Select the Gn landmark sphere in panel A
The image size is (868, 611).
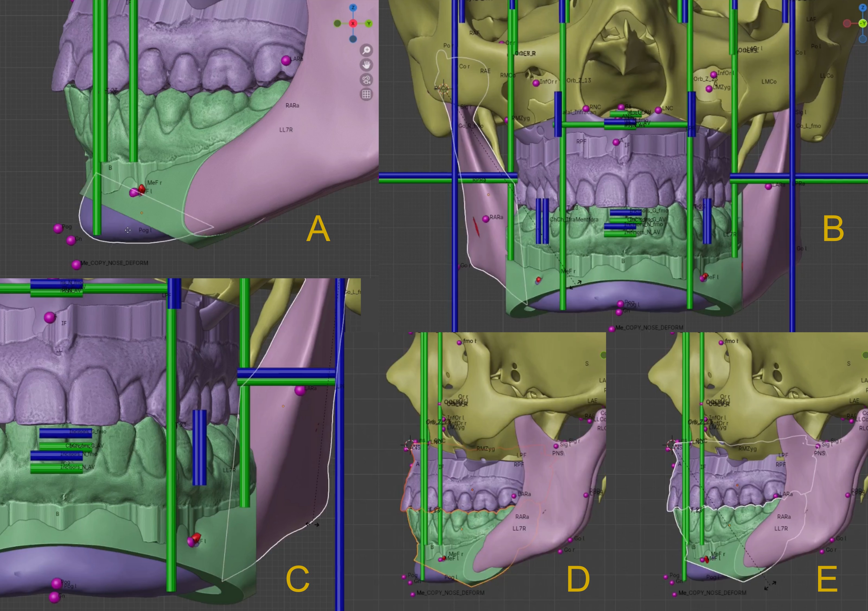[71, 240]
